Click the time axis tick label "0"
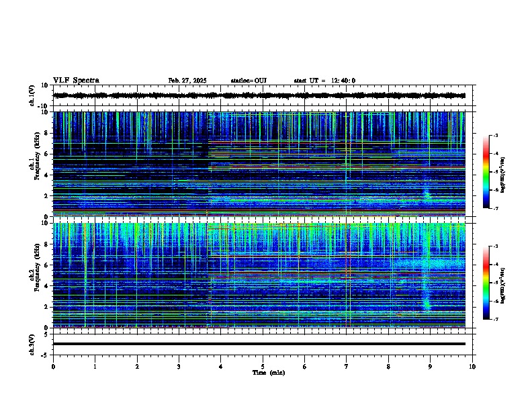The height and width of the screenshot is (411, 532). (x=53, y=367)
